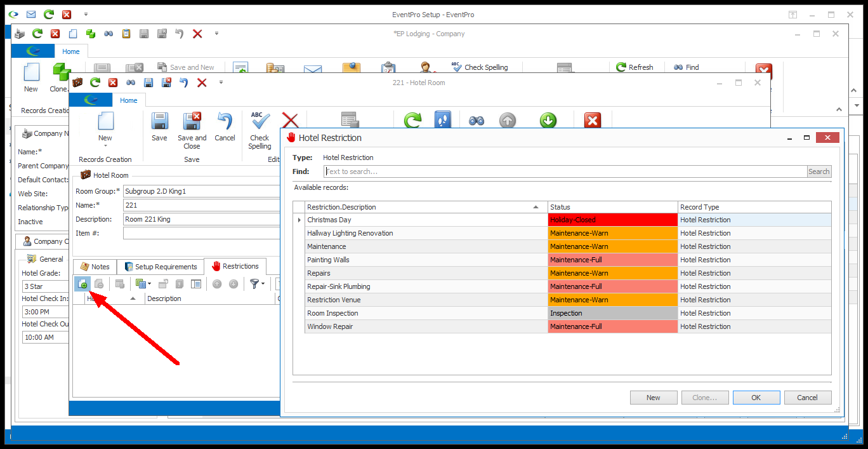Click the Description field with Room 221 King
Image resolution: width=868 pixels, height=449 pixels.
point(202,219)
